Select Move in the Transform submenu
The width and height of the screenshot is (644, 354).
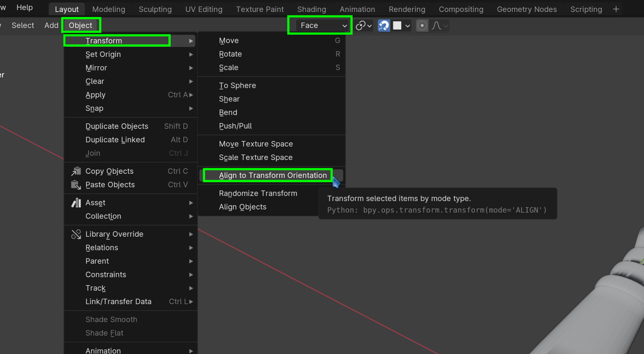click(x=272, y=41)
